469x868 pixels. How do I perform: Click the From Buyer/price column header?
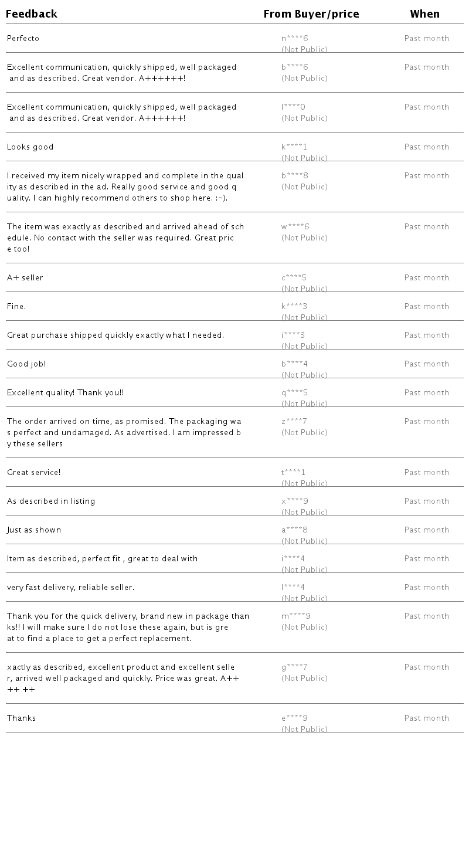coord(311,14)
